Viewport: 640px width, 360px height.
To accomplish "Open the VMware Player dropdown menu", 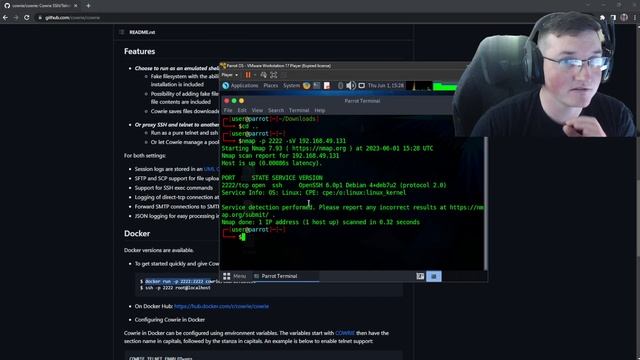I will coord(229,75).
